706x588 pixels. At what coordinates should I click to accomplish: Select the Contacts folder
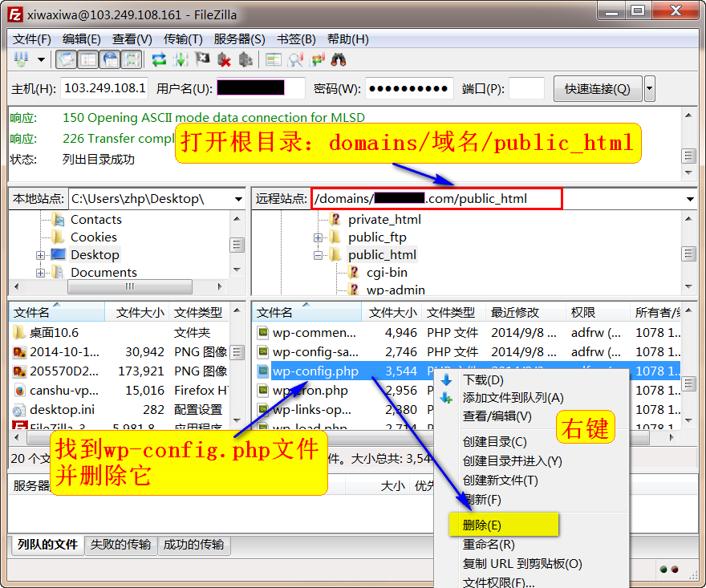pyautogui.click(x=96, y=220)
